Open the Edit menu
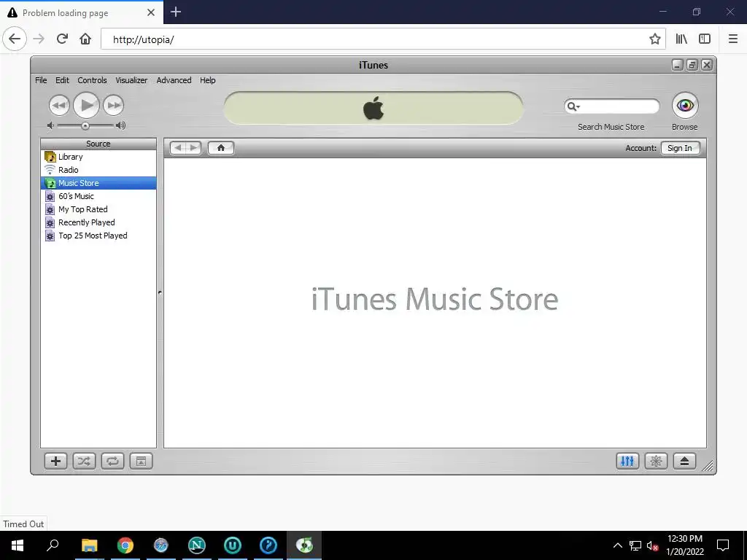This screenshot has width=747, height=560. click(x=62, y=80)
